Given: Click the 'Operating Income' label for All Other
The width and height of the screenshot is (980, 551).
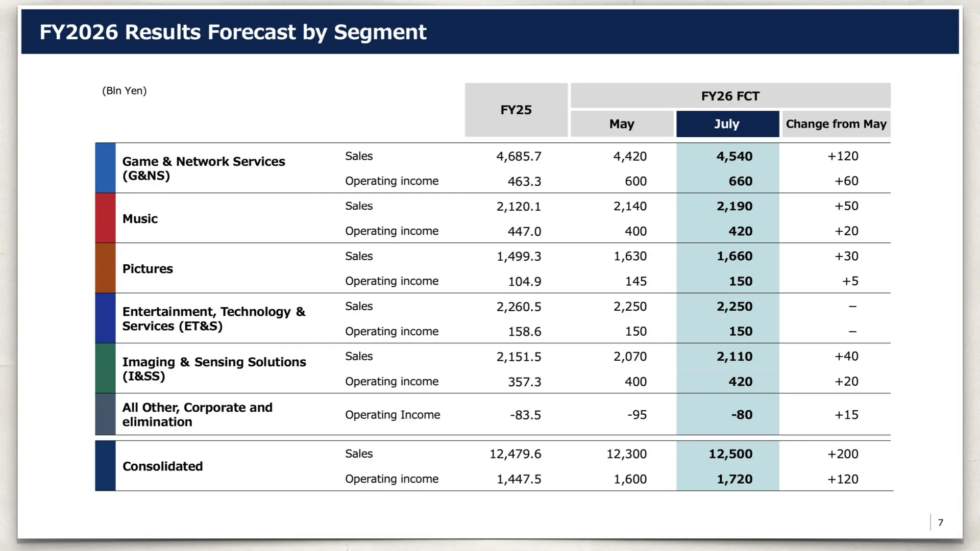Looking at the screenshot, I should coord(393,415).
